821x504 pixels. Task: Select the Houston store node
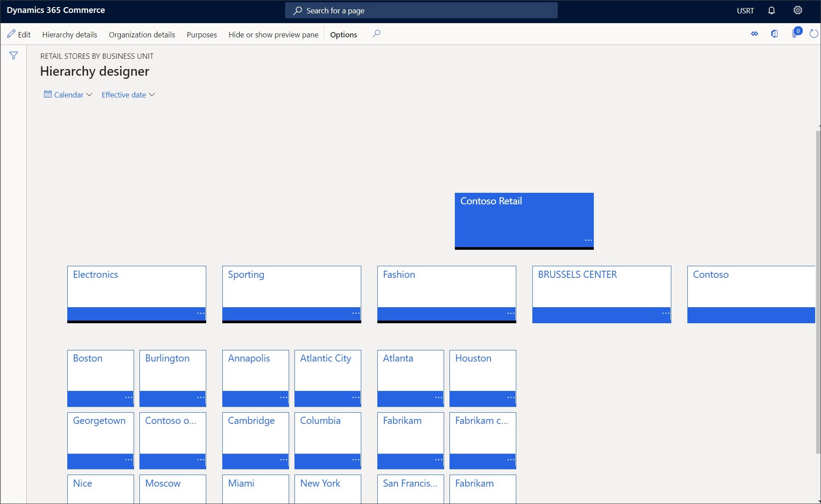pyautogui.click(x=483, y=378)
